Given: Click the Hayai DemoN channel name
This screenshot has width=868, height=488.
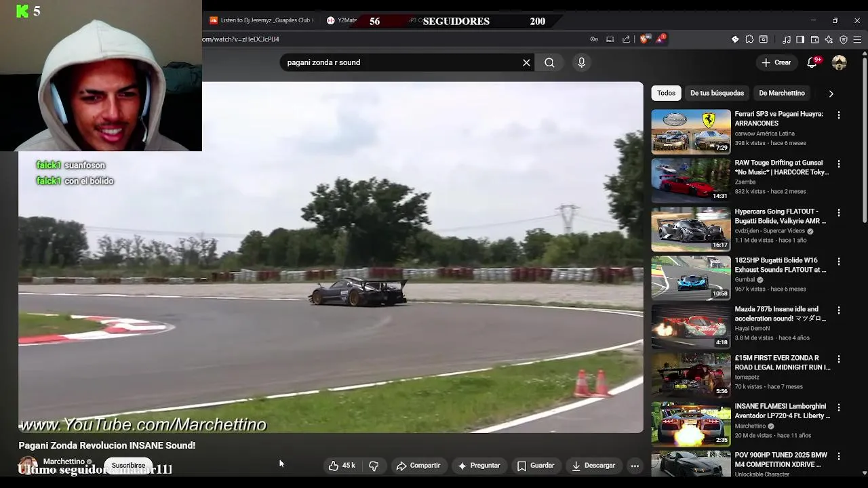Looking at the screenshot, I should click(752, 329).
